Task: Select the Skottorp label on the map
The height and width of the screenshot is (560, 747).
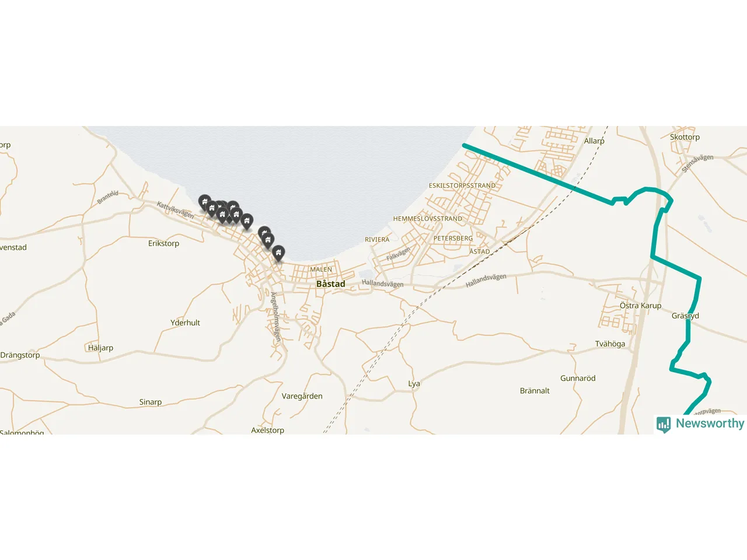Action: point(685,137)
